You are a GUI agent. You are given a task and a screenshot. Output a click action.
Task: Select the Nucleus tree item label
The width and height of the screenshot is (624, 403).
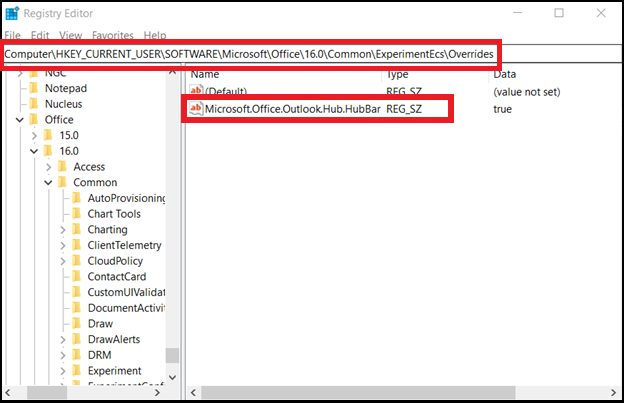point(63,104)
